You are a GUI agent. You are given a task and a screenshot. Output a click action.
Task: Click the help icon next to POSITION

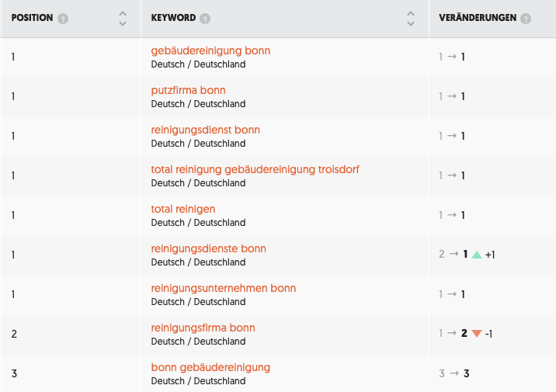pos(63,19)
